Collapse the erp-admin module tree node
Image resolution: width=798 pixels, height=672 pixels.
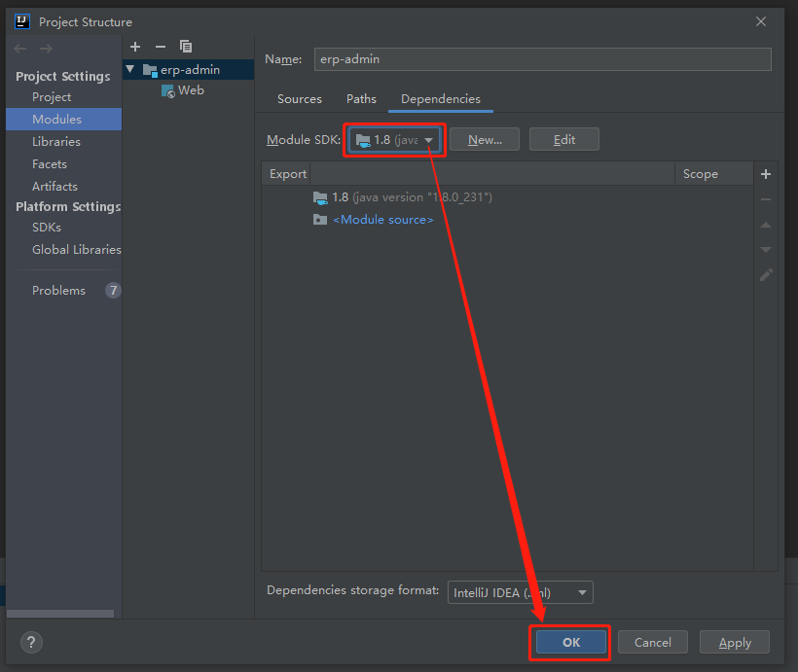tap(130, 69)
